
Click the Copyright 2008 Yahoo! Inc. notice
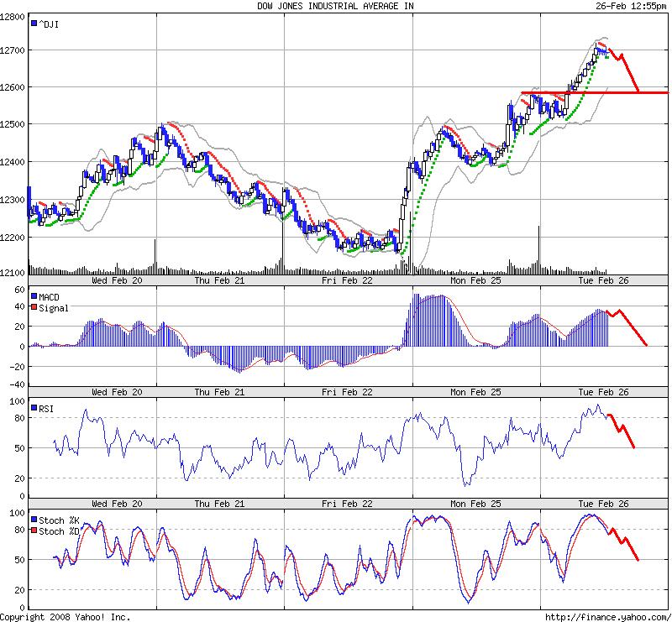pyautogui.click(x=66, y=617)
